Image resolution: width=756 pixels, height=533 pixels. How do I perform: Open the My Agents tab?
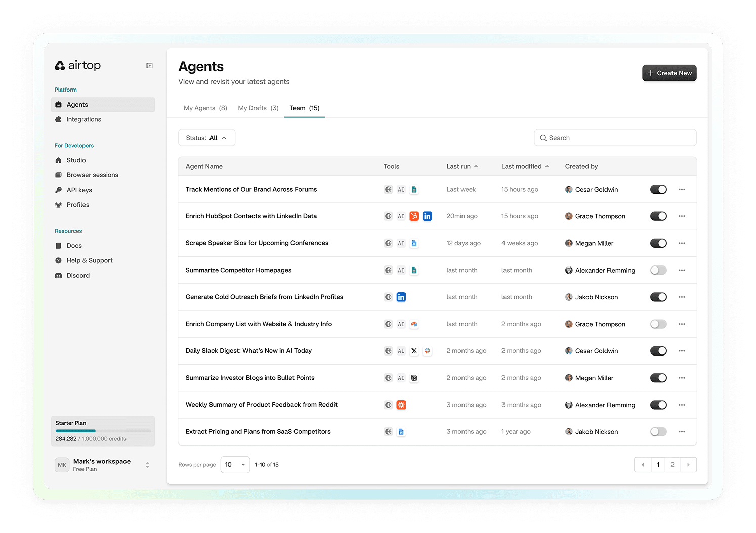point(205,108)
